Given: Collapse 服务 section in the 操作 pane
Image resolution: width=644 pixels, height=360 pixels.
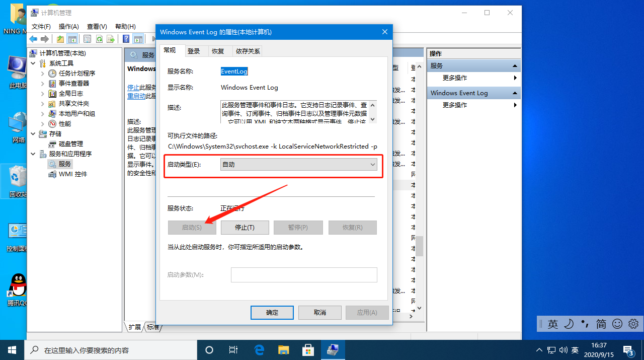Looking at the screenshot, I should (x=515, y=66).
